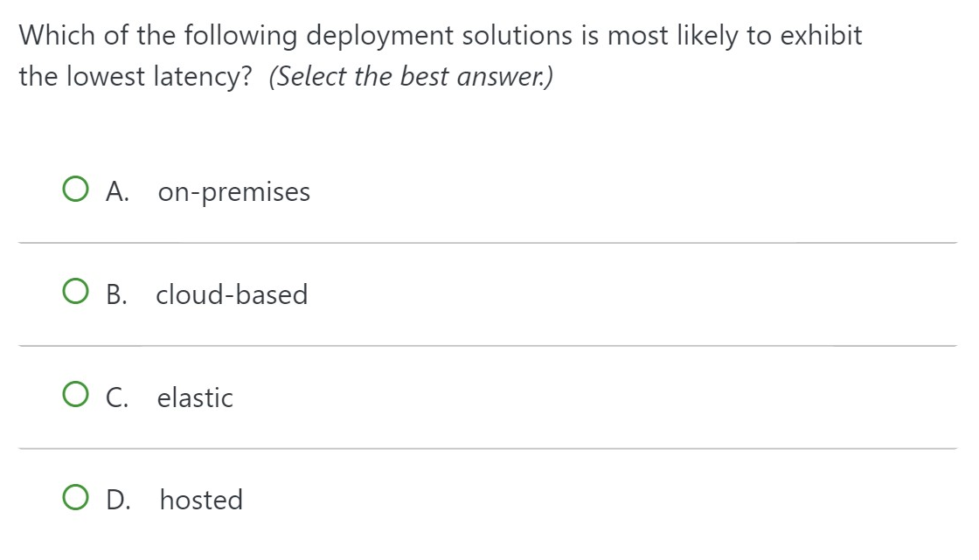Click the 'elastic' answer text
The height and width of the screenshot is (560, 979).
(195, 397)
